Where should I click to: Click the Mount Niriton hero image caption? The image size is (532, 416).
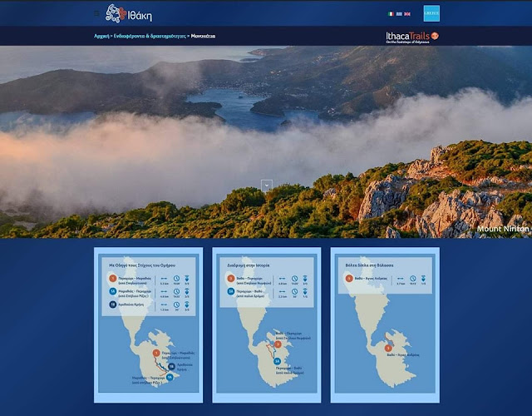(503, 228)
